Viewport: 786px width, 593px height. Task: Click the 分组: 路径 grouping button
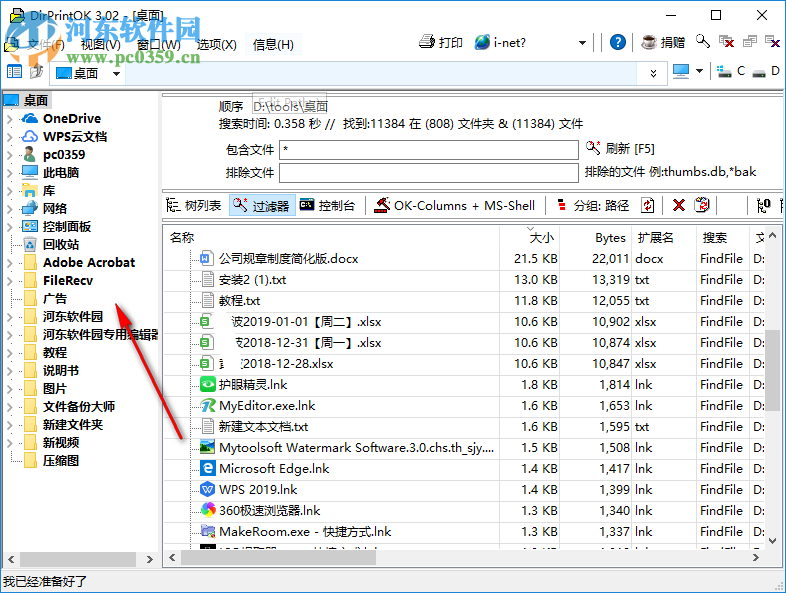pyautogui.click(x=593, y=206)
